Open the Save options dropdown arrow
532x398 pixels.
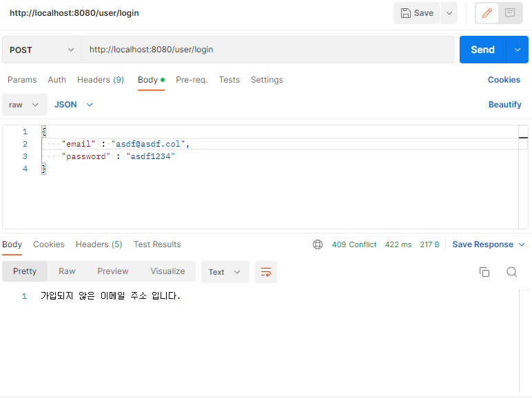click(x=449, y=13)
